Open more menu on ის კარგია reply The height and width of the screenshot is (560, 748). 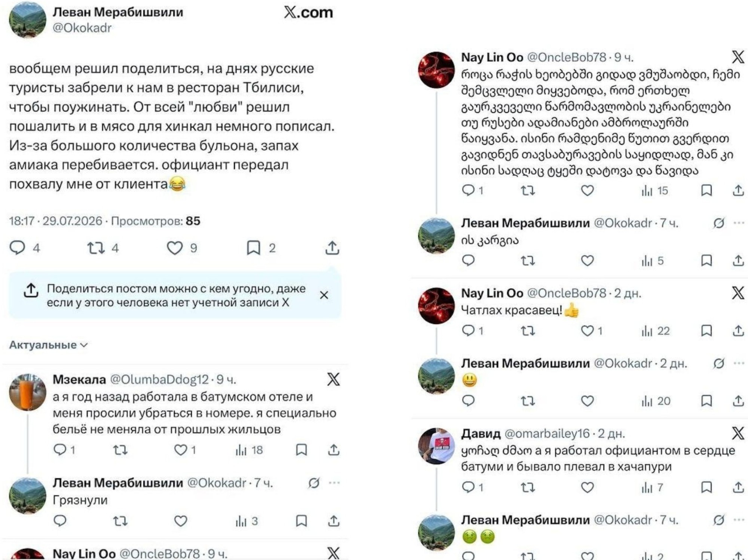[739, 223]
